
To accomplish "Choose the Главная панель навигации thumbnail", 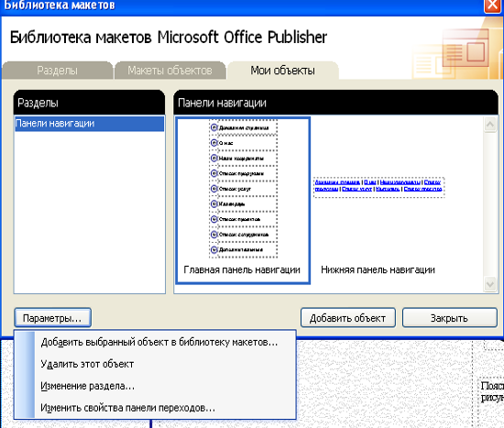I will (243, 201).
